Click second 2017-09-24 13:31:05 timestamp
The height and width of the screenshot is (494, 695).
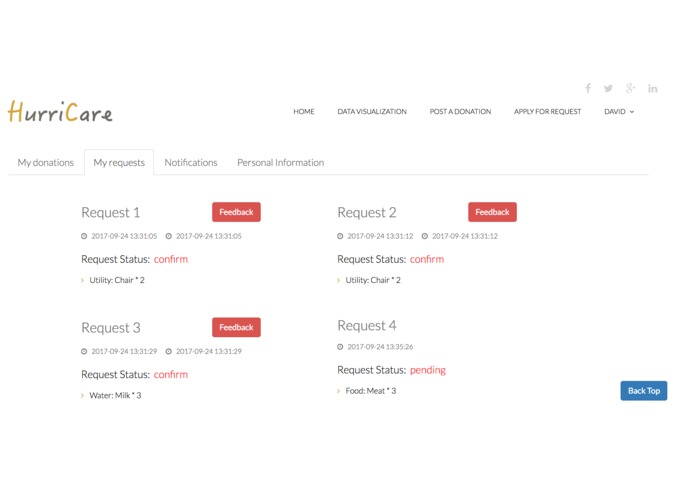pyautogui.click(x=209, y=236)
